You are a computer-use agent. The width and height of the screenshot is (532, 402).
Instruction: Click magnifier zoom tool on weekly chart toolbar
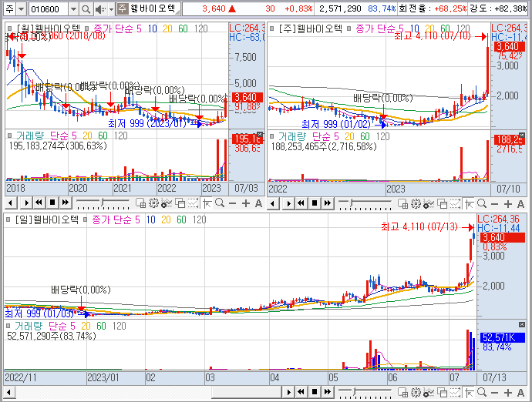482,203
